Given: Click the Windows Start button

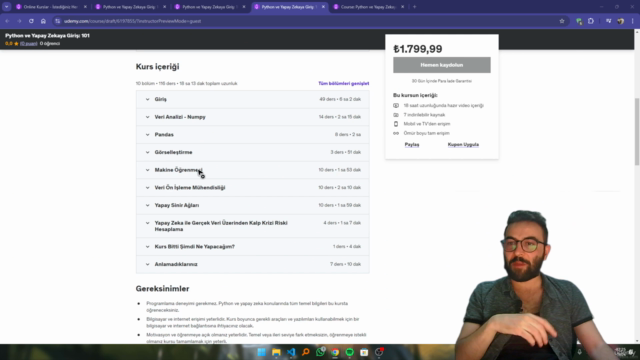Looking at the screenshot, I should click(261, 352).
